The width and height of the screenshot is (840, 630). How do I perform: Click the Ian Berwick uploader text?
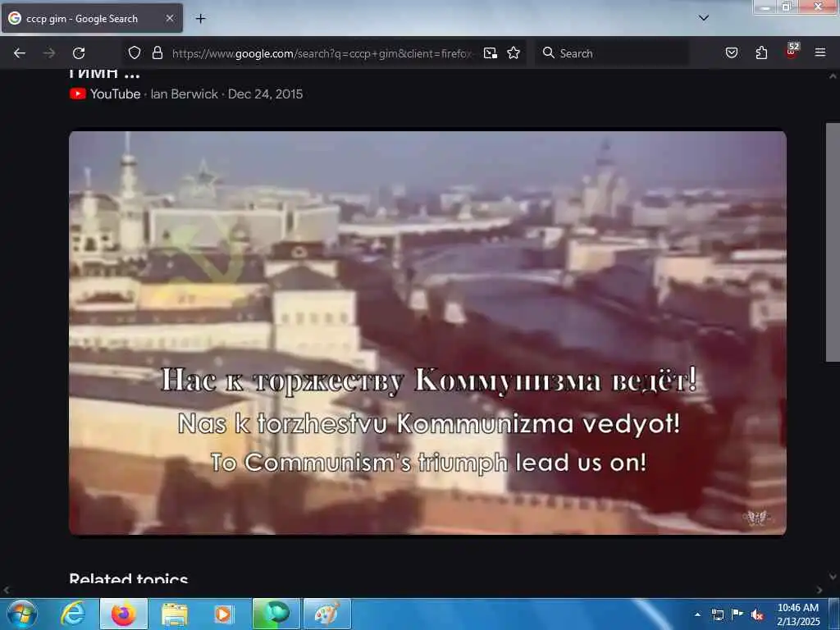(x=185, y=94)
